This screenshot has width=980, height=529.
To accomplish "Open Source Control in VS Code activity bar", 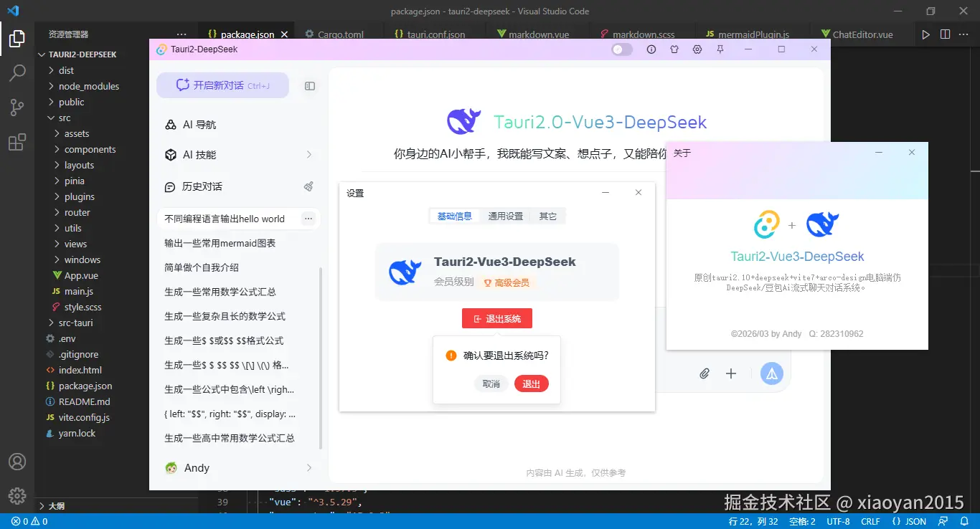I will (17, 107).
